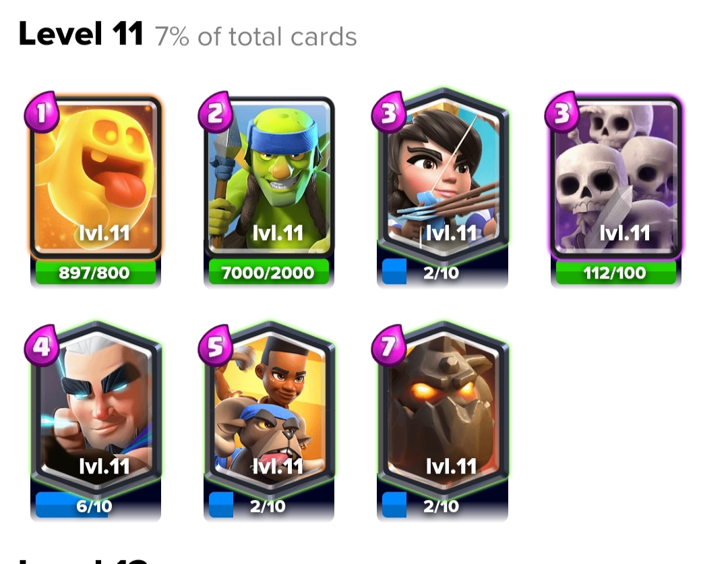Click Skeleton Army's 3 elixir icon
728x564 pixels.
562,112
